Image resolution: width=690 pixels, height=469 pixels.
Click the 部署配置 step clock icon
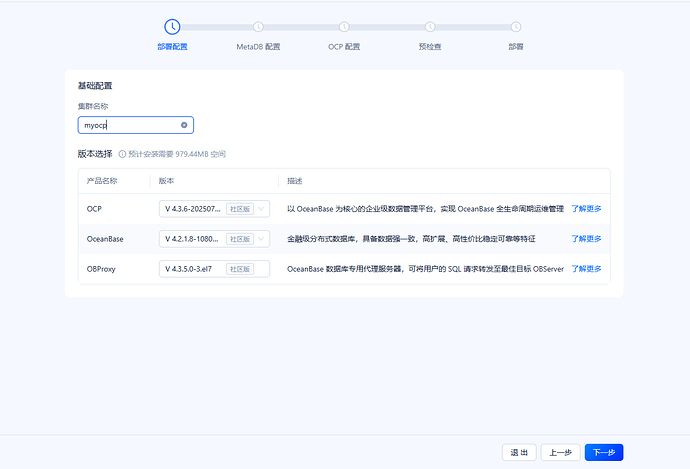(x=172, y=27)
